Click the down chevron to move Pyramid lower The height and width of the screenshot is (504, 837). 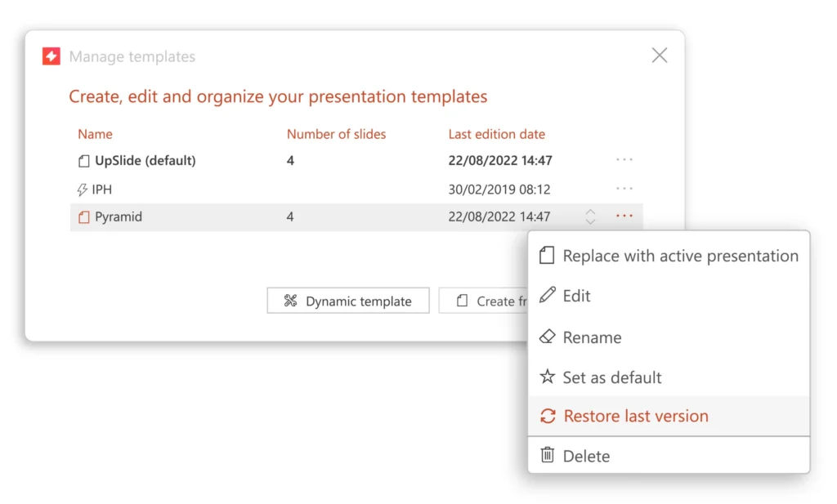click(x=590, y=221)
